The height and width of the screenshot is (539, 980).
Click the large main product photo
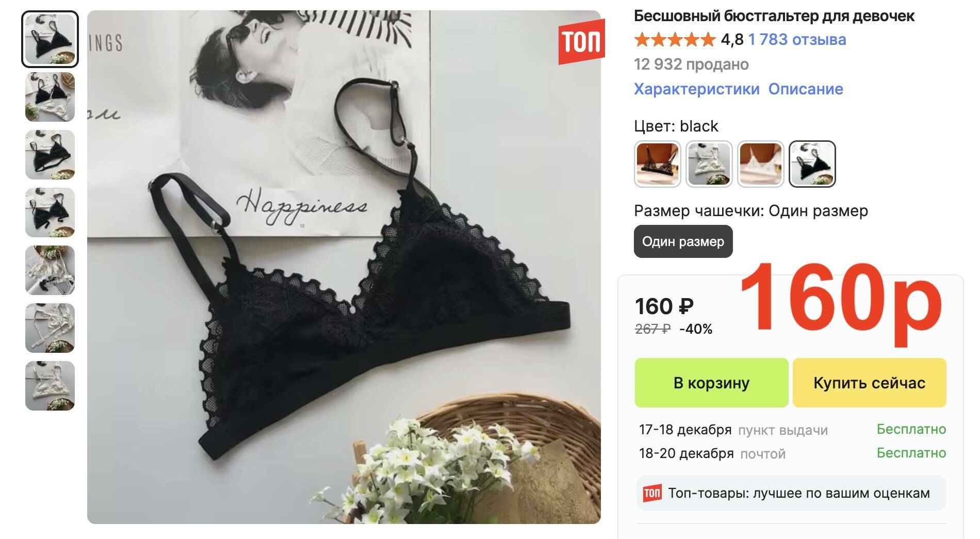(x=344, y=267)
